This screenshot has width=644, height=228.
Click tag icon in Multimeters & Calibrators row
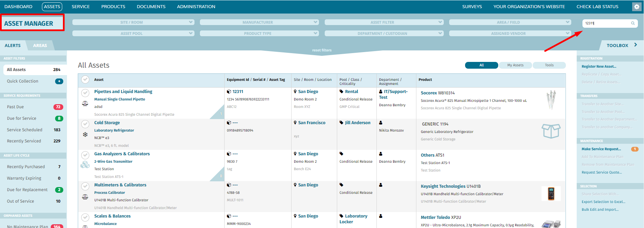[342, 185]
